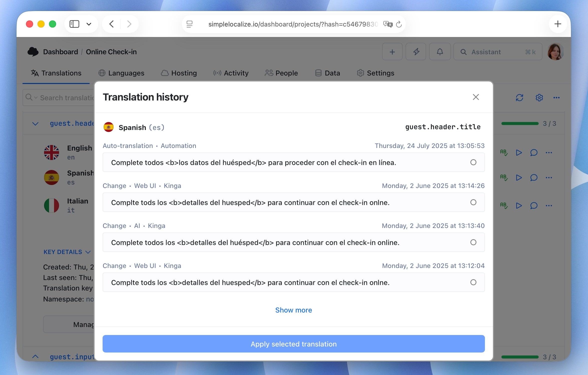This screenshot has height=375, width=588.
Task: Open quick actions with the lightning icon
Action: point(416,52)
